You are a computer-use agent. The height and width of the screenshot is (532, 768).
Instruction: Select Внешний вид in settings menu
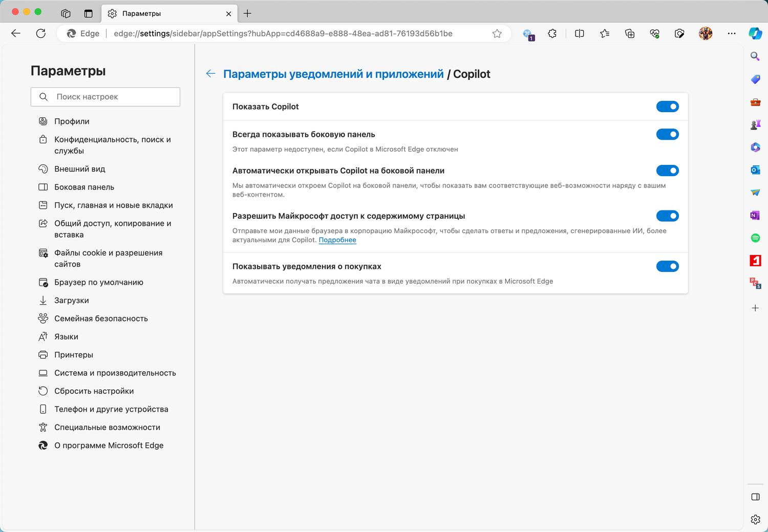[x=80, y=169]
